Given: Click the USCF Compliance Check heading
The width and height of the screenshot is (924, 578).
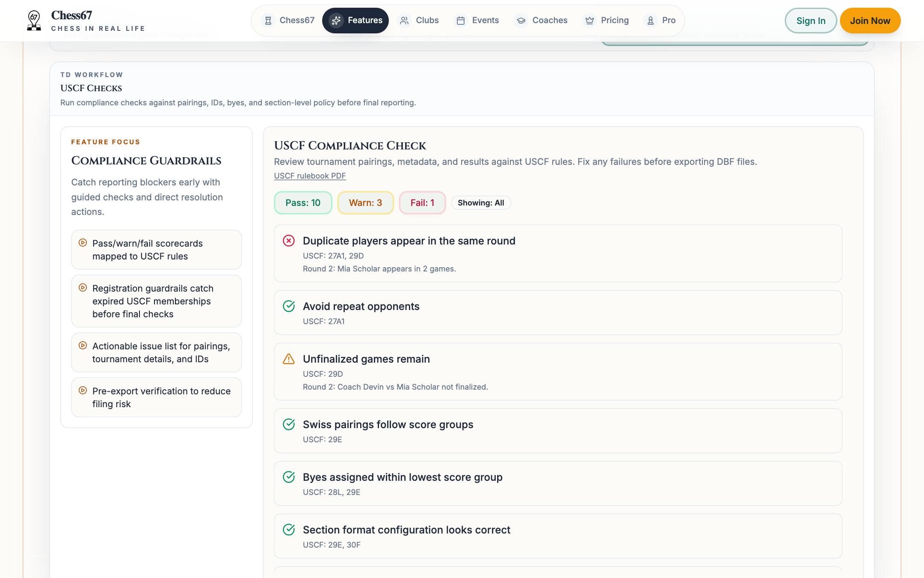Looking at the screenshot, I should (350, 146).
